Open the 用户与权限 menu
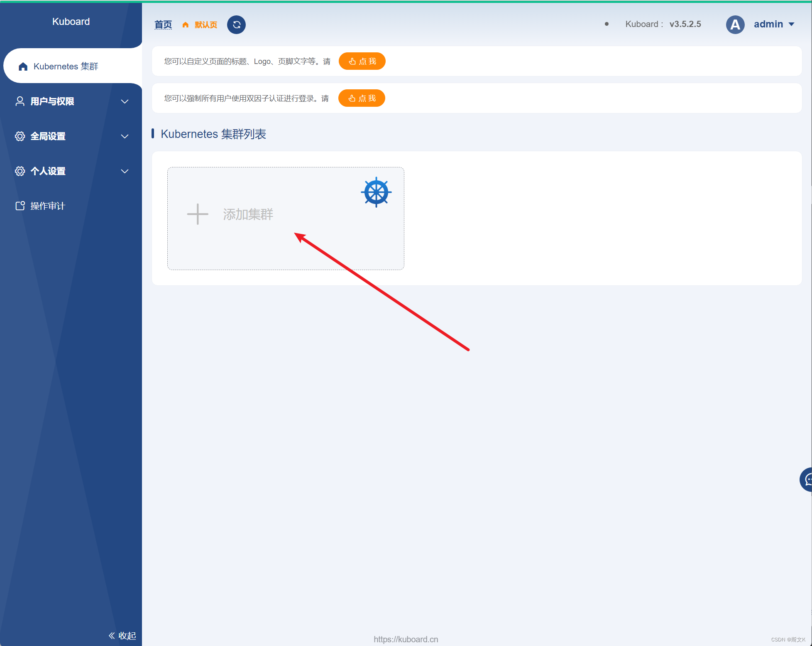The width and height of the screenshot is (812, 646). pos(71,101)
